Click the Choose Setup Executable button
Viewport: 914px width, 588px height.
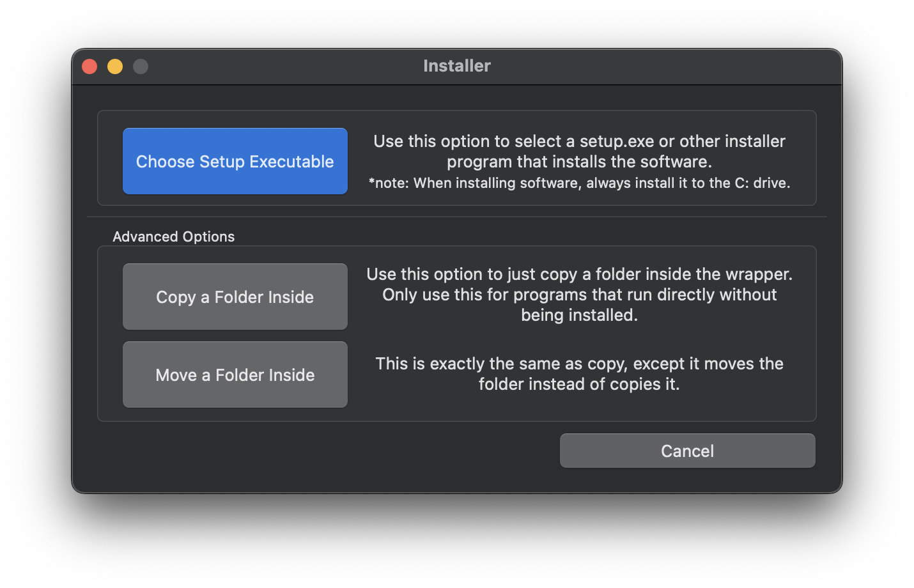pyautogui.click(x=235, y=161)
